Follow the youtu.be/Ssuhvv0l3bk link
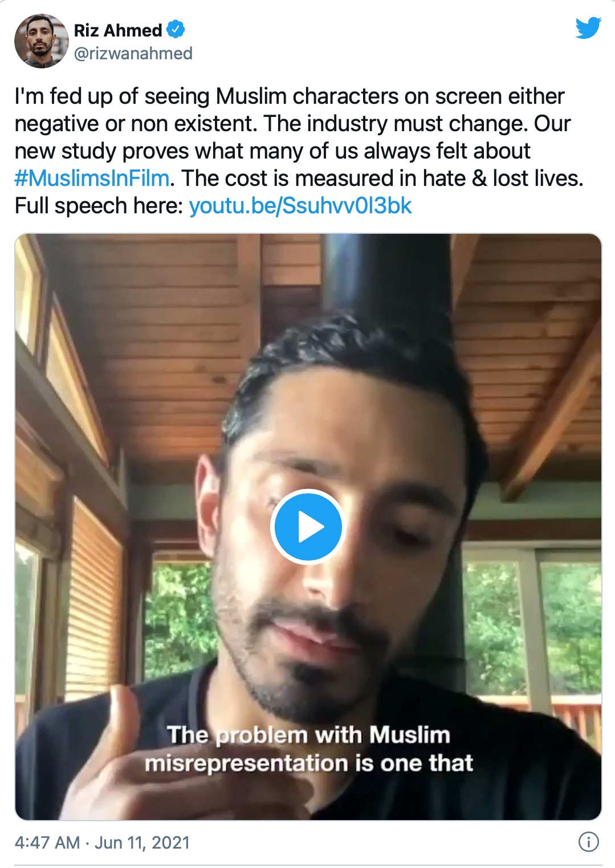 (x=300, y=206)
